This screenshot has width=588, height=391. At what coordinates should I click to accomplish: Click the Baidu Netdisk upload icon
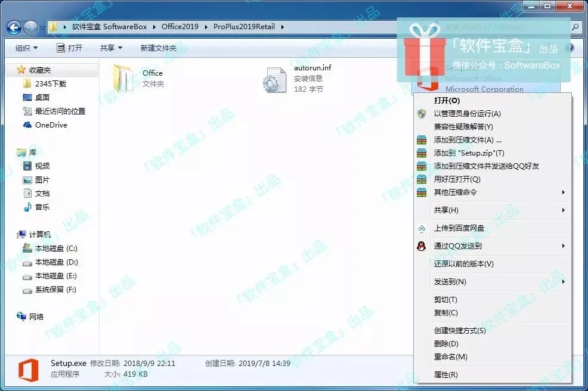(422, 228)
